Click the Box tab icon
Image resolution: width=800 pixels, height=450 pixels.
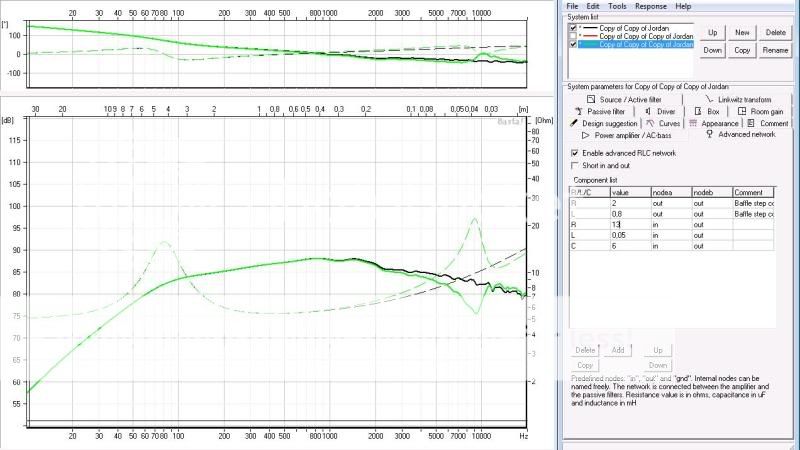coord(699,111)
